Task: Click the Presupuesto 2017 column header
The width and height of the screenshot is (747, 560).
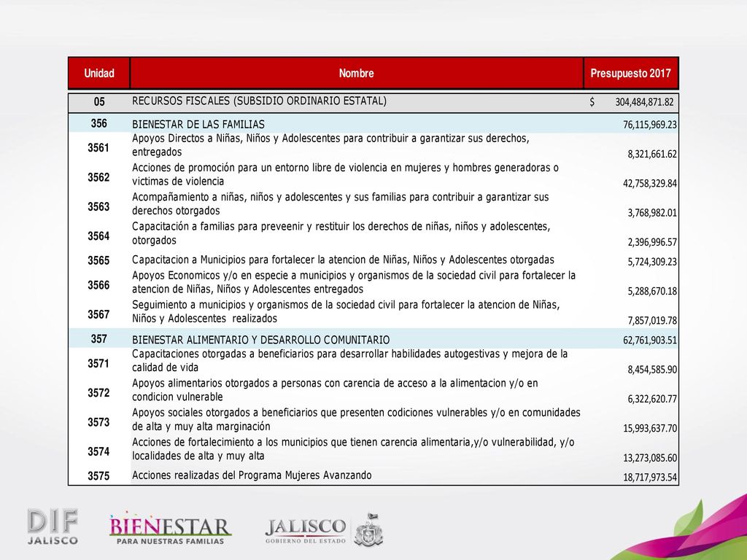Action: coord(631,74)
